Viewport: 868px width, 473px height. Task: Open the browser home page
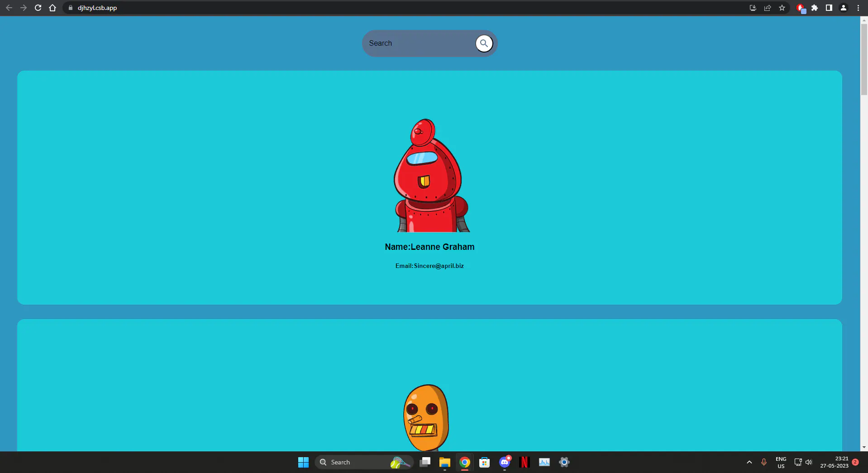click(x=52, y=8)
